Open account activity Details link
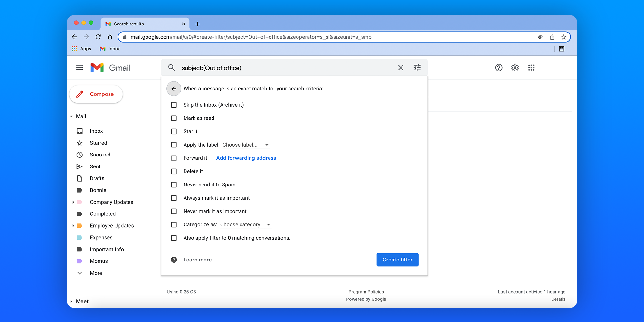This screenshot has width=644, height=322. [558, 299]
